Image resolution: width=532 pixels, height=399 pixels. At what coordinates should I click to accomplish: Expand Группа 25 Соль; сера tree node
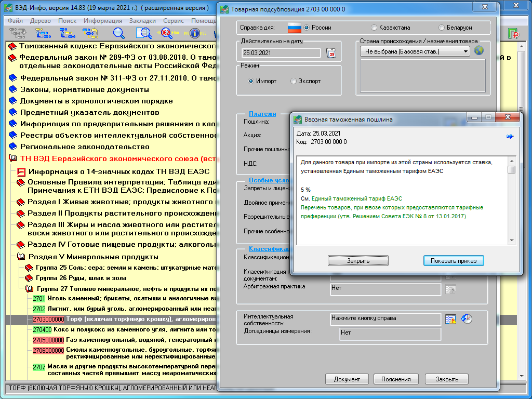(x=29, y=268)
